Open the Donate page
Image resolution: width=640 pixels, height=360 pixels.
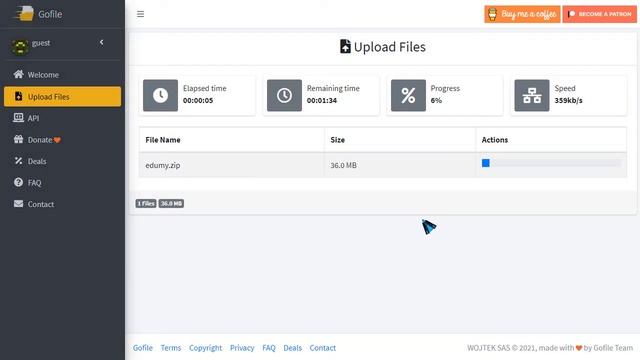click(x=62, y=140)
